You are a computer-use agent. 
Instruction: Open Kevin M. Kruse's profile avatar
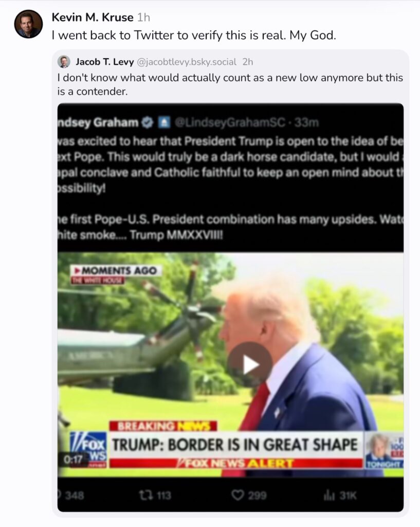click(x=28, y=24)
